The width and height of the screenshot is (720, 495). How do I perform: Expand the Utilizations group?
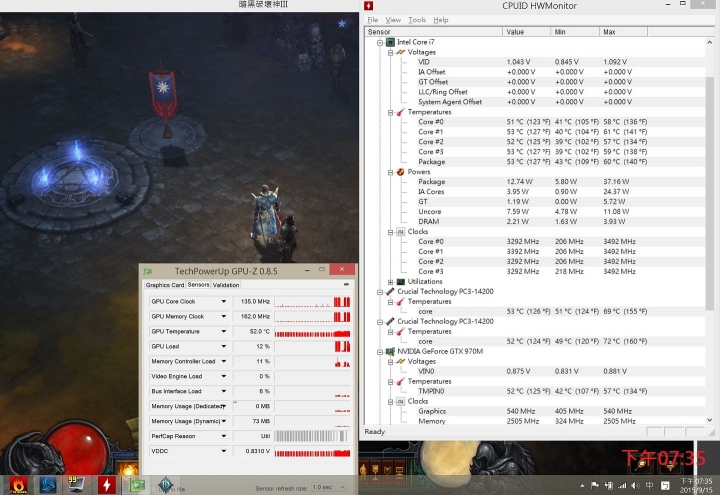(390, 282)
